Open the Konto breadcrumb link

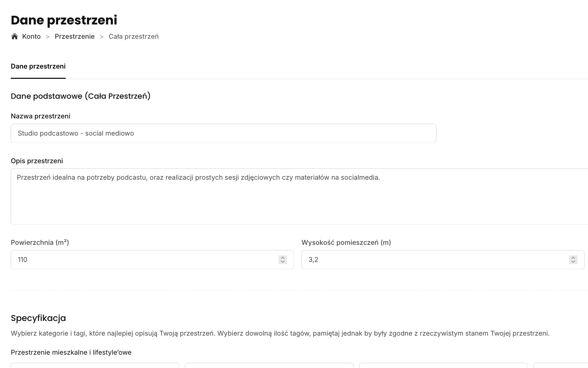pos(31,37)
